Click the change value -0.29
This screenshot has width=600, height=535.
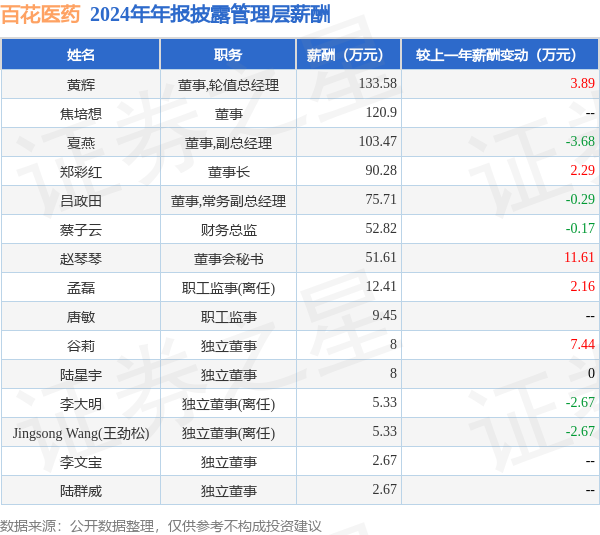click(580, 199)
